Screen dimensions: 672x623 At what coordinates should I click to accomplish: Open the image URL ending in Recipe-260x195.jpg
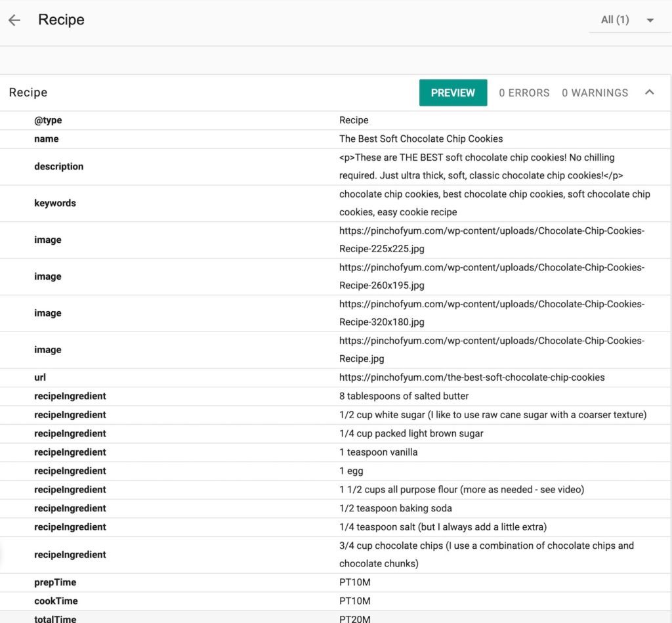coord(492,276)
